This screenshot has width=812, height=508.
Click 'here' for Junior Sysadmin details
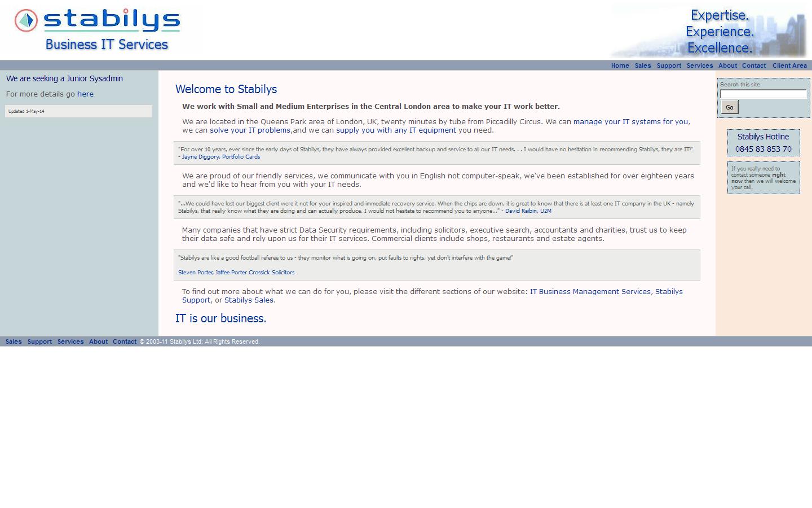(x=85, y=94)
